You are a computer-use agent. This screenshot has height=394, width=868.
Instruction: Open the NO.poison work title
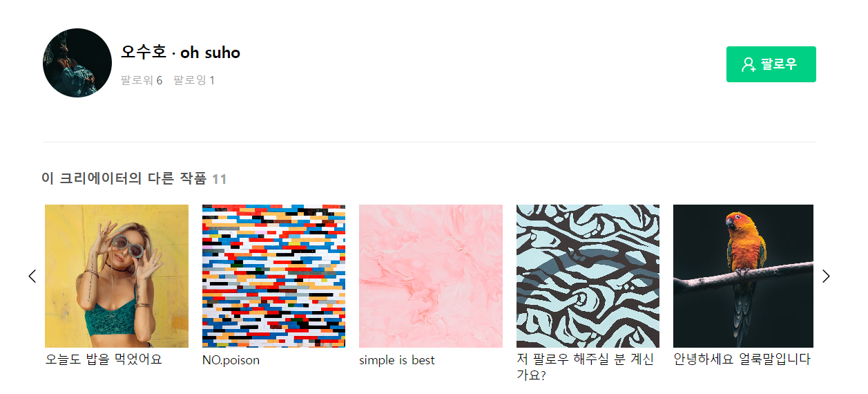click(231, 360)
